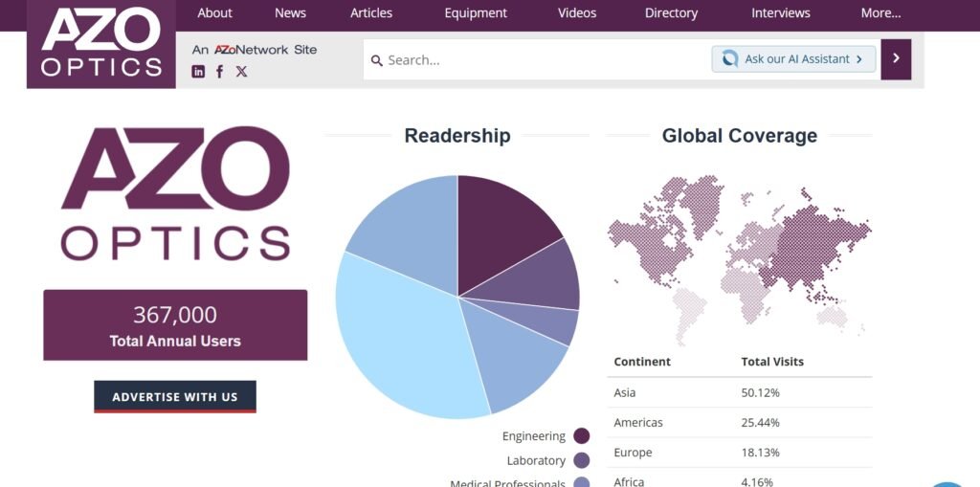Select the Videos menu item

coord(577,13)
